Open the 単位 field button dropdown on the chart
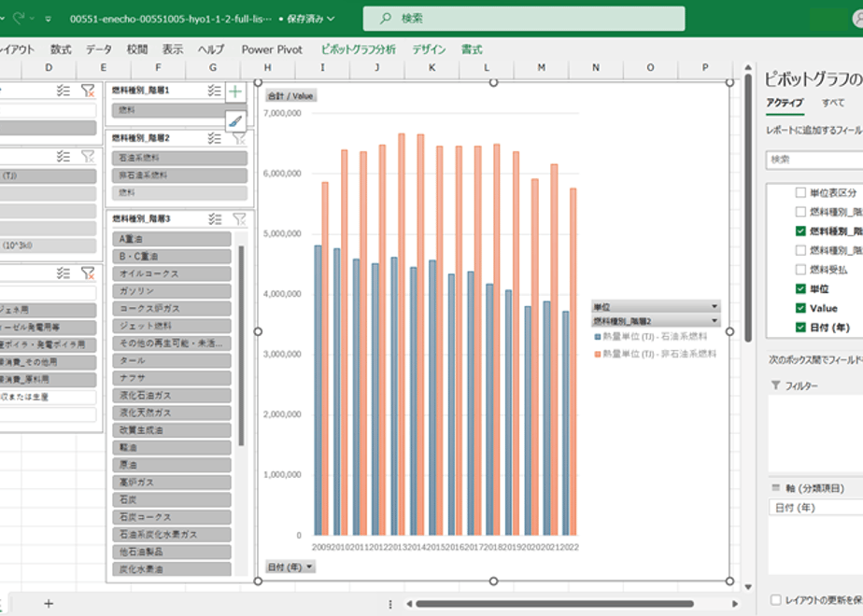The height and width of the screenshot is (616, 863). (656, 306)
